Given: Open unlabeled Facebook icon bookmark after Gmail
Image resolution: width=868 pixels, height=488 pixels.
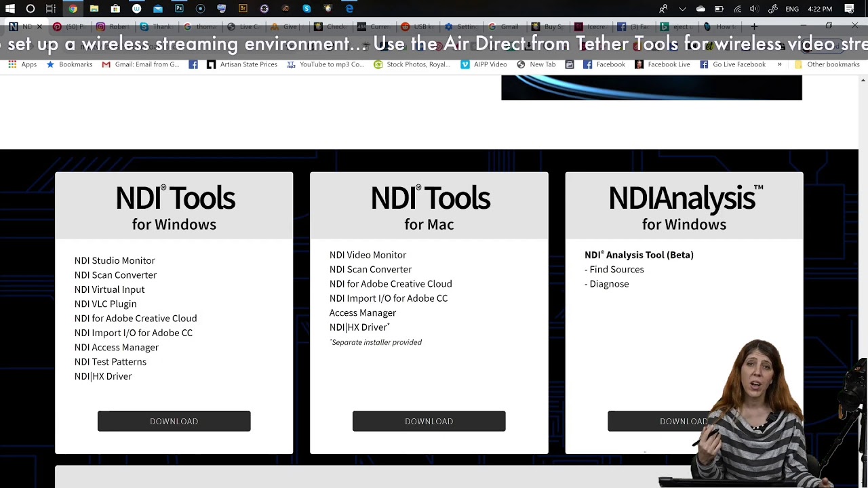Looking at the screenshot, I should (x=193, y=64).
